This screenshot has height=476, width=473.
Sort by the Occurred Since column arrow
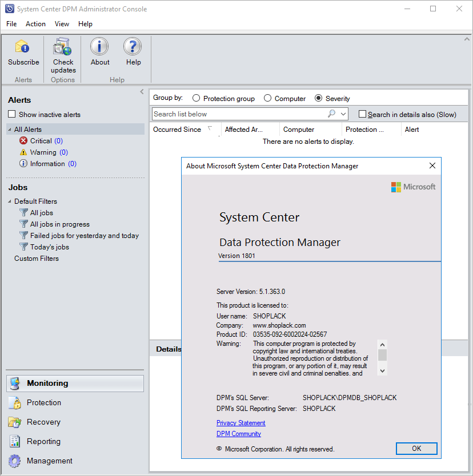coord(210,128)
